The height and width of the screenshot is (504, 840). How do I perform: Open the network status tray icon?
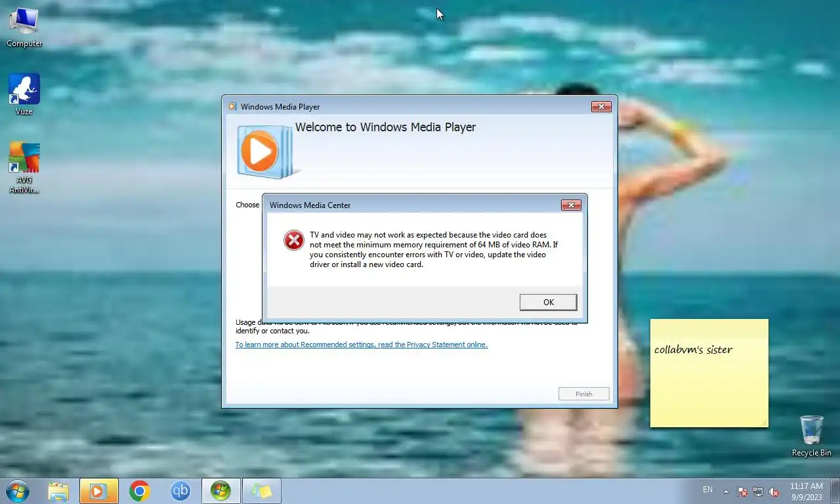758,491
